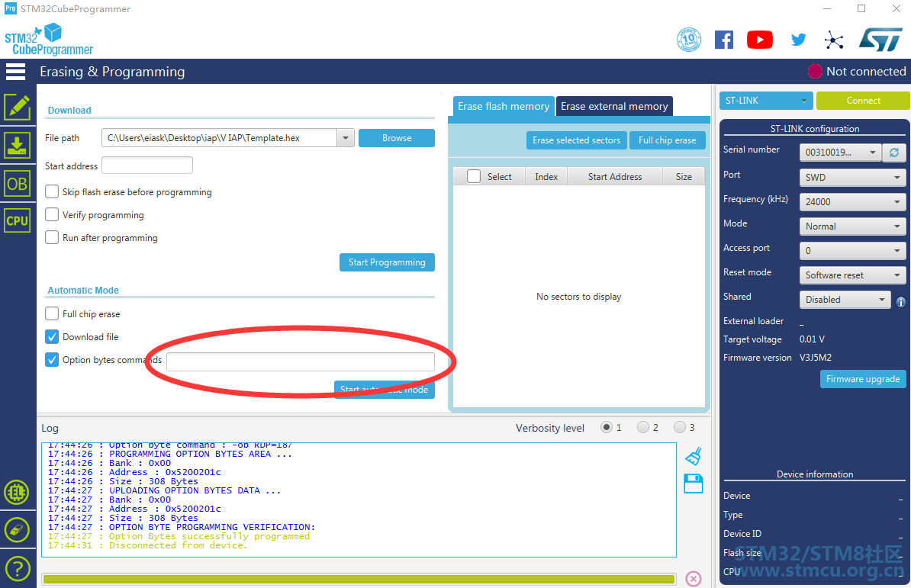
Task: Click log line 'Disconnected from device.'
Action: coord(147,545)
